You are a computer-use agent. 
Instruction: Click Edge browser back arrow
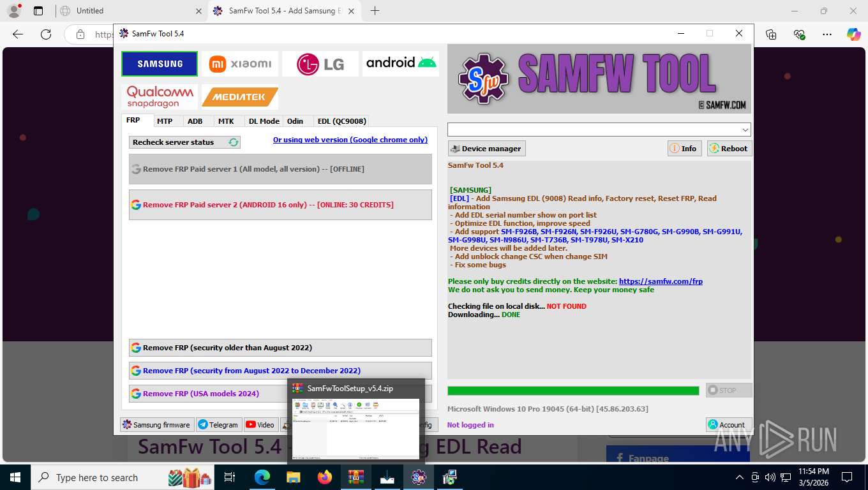[18, 34]
